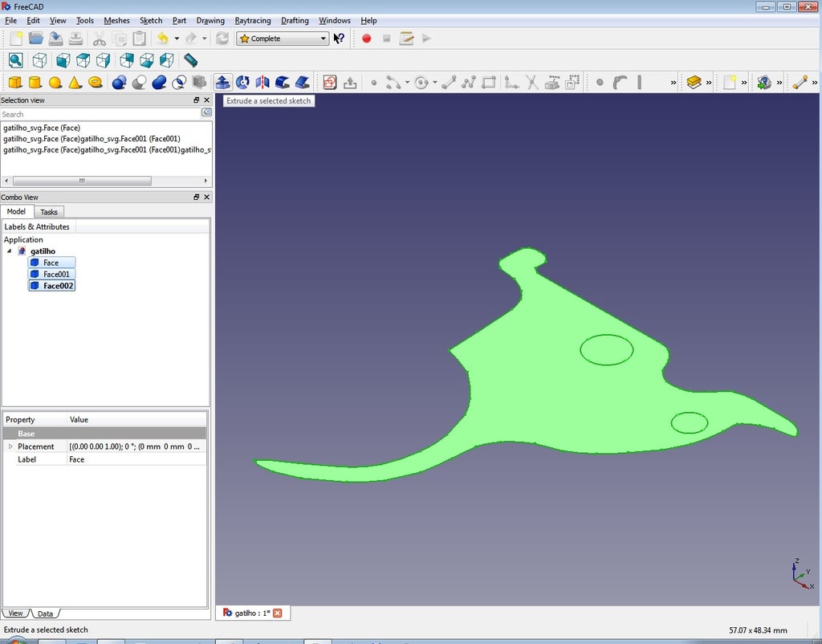822x644 pixels.
Task: Select the Revolve tool icon
Action: [x=242, y=82]
